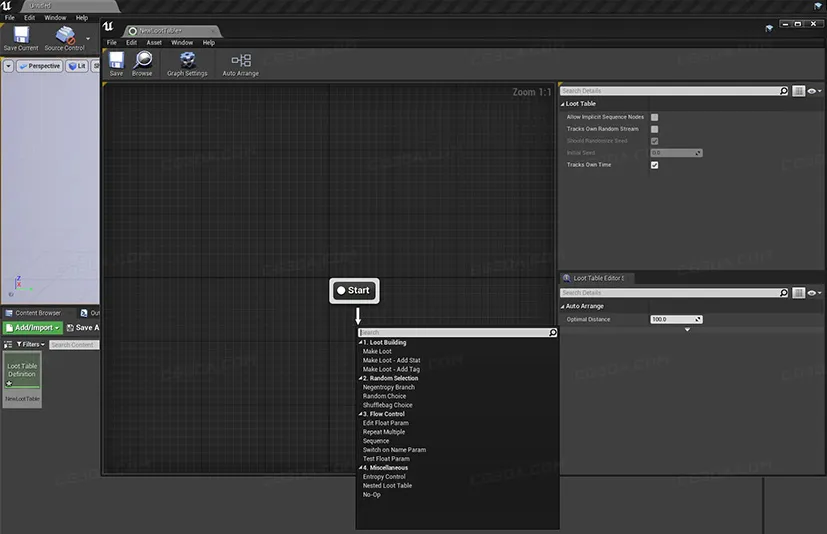The image size is (827, 534).
Task: Open Asset menu in Loot Table editor
Action: [154, 43]
